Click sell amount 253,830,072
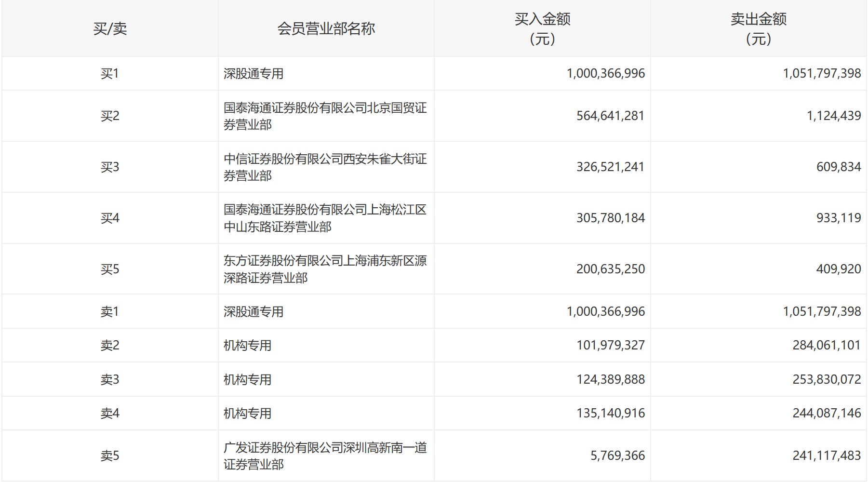868x482 pixels. tap(827, 379)
